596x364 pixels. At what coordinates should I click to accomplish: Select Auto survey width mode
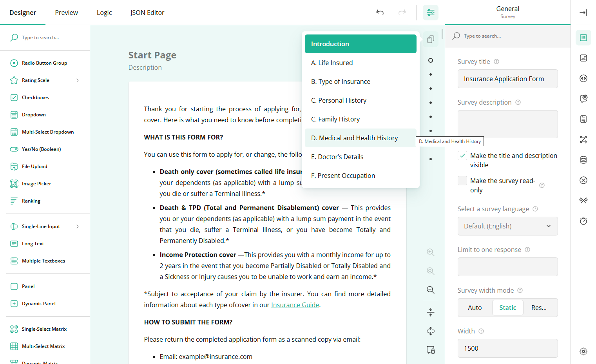pyautogui.click(x=475, y=308)
